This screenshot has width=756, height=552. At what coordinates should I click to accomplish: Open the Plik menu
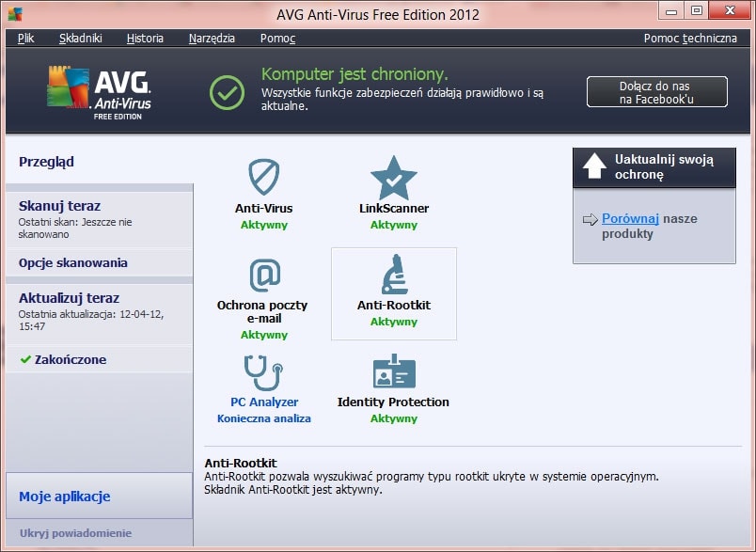[25, 39]
